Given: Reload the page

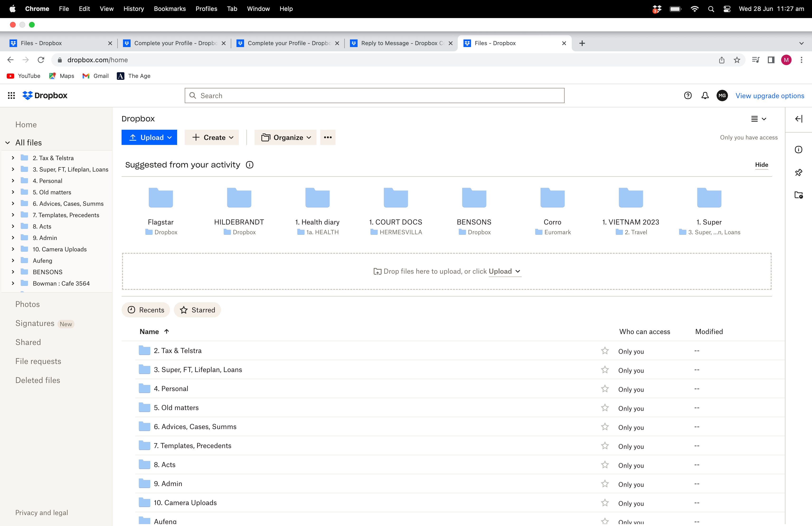Looking at the screenshot, I should pyautogui.click(x=41, y=60).
